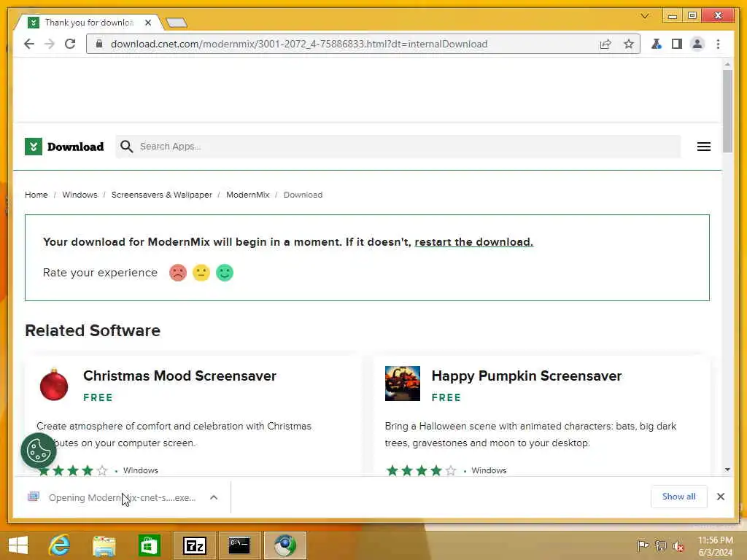Rate experience with green happy face
Screen dimensions: 747x560
(x=225, y=273)
